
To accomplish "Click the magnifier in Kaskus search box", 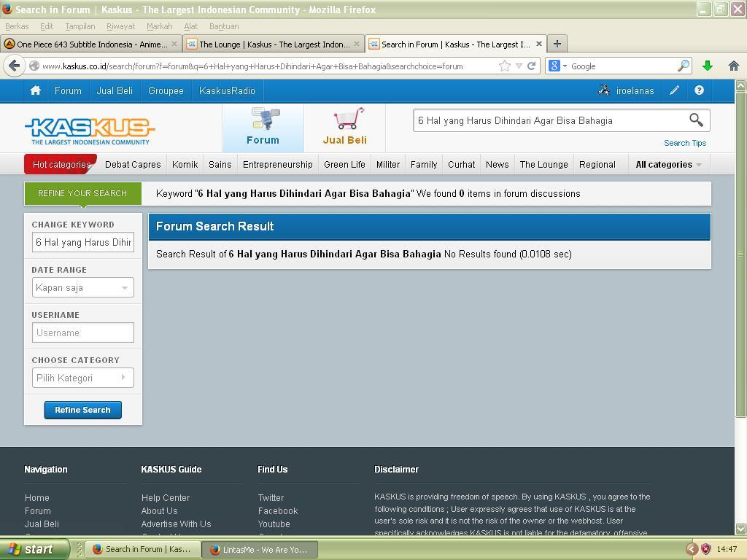I will pos(696,120).
